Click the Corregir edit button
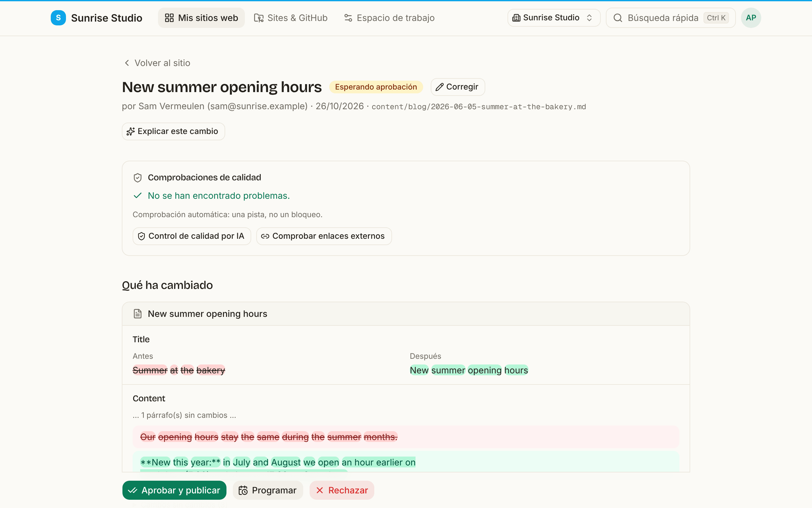The height and width of the screenshot is (508, 812). 458,87
